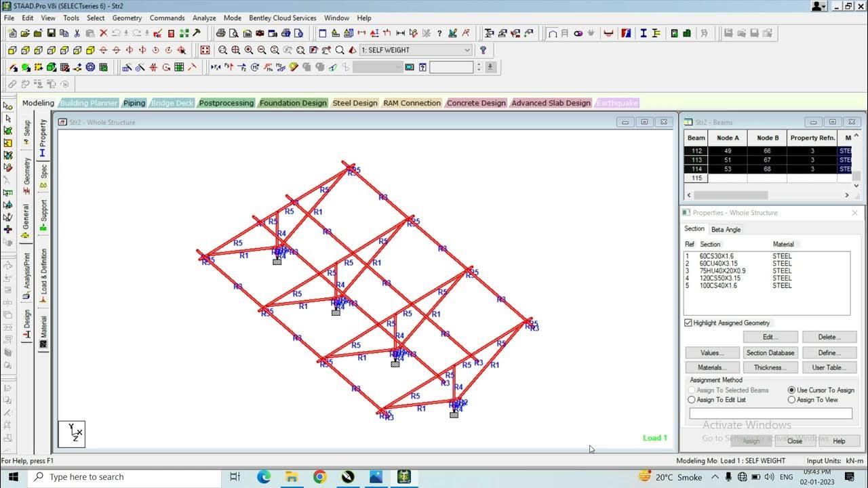Image resolution: width=868 pixels, height=488 pixels.
Task: Open the Geometry menu
Action: click(127, 18)
